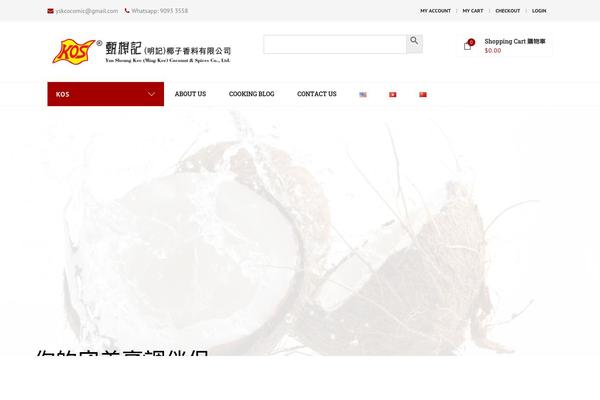Open the shopping bag cart icon
The width and height of the screenshot is (600, 400).
pyautogui.click(x=468, y=46)
